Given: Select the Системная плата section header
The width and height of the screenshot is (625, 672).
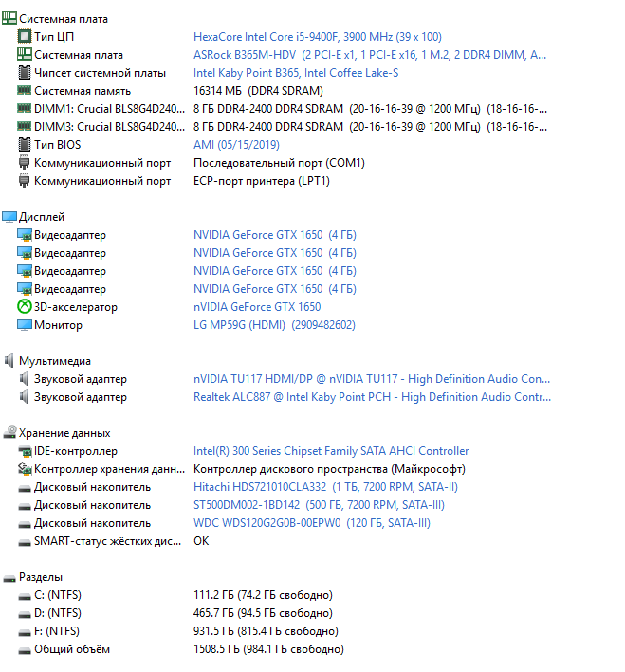Looking at the screenshot, I should point(64,19).
